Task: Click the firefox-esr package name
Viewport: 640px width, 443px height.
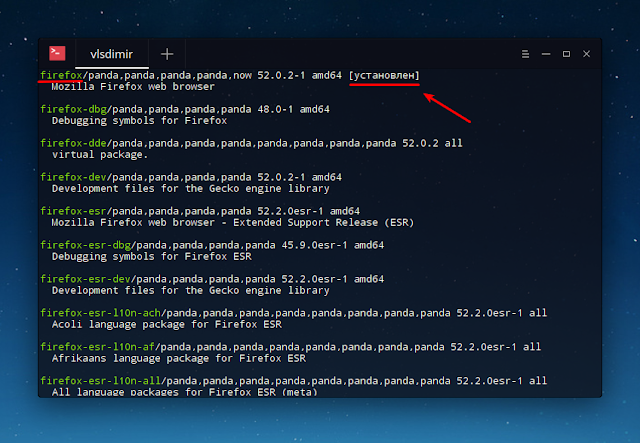Action: click(x=73, y=211)
